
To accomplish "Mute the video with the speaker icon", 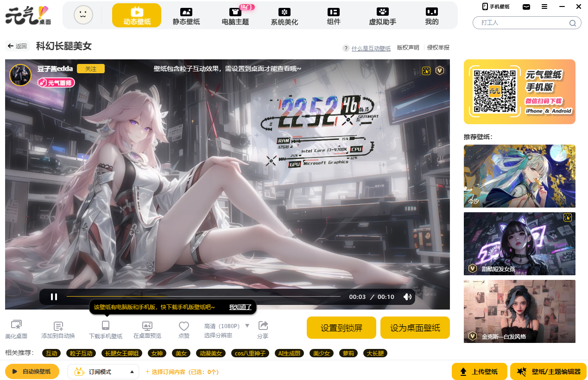I will point(407,297).
